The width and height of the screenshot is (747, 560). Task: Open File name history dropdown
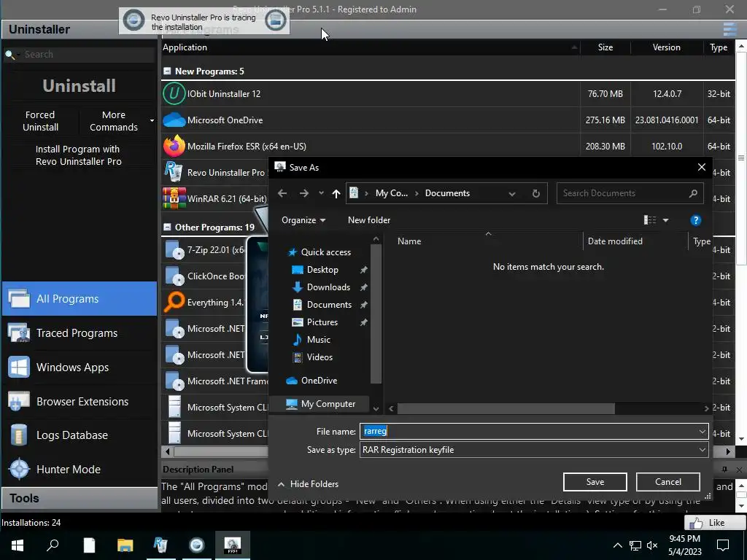[x=702, y=432]
